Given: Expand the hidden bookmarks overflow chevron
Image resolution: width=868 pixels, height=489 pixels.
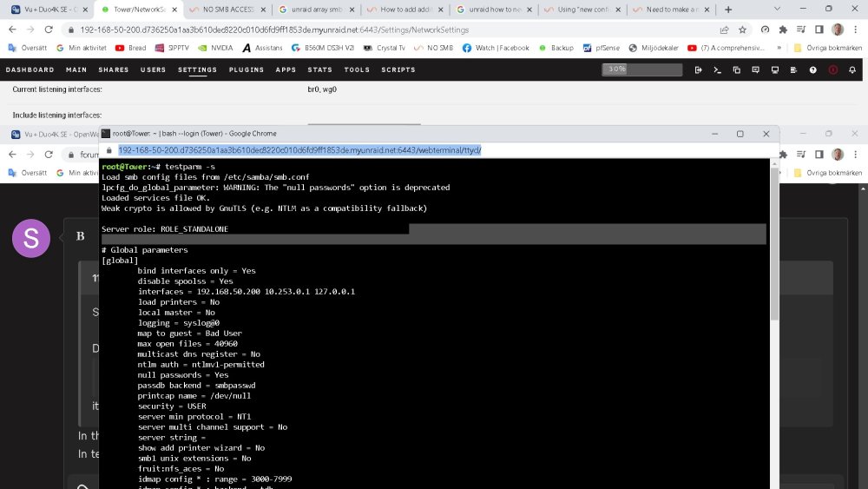Looking at the screenshot, I should [x=779, y=48].
